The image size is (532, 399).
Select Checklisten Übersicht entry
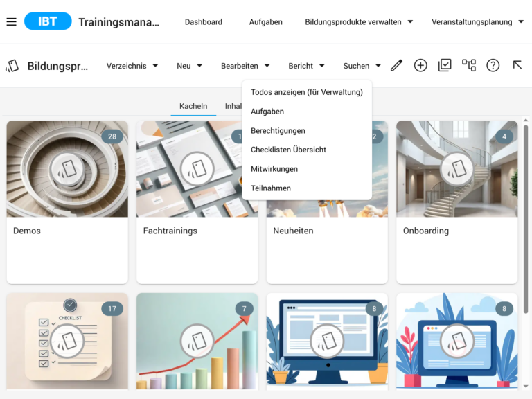(307, 150)
